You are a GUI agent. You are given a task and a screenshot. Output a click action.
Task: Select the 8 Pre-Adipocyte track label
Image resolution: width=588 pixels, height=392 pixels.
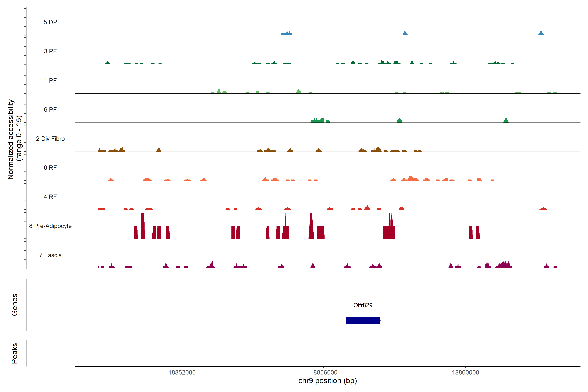[x=50, y=226]
